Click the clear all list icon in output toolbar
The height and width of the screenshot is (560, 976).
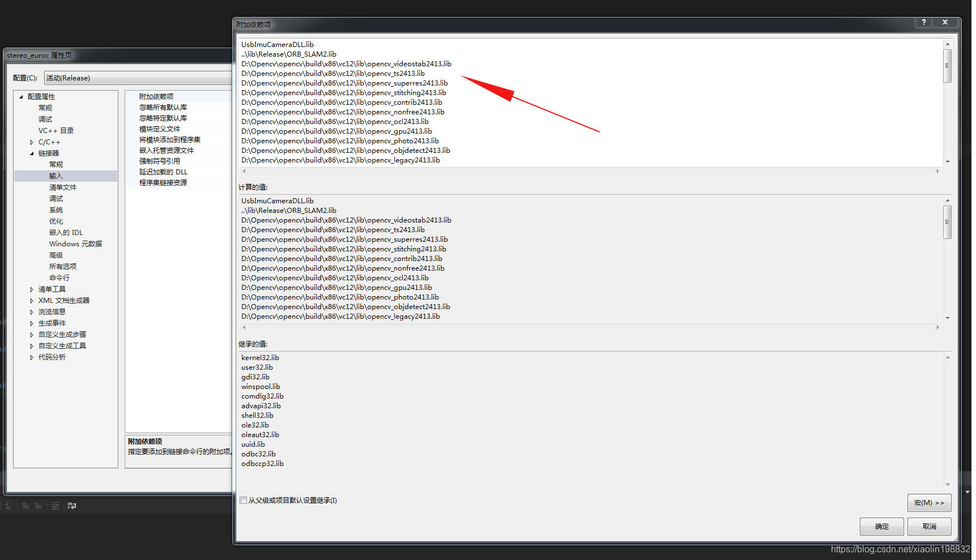(x=55, y=506)
